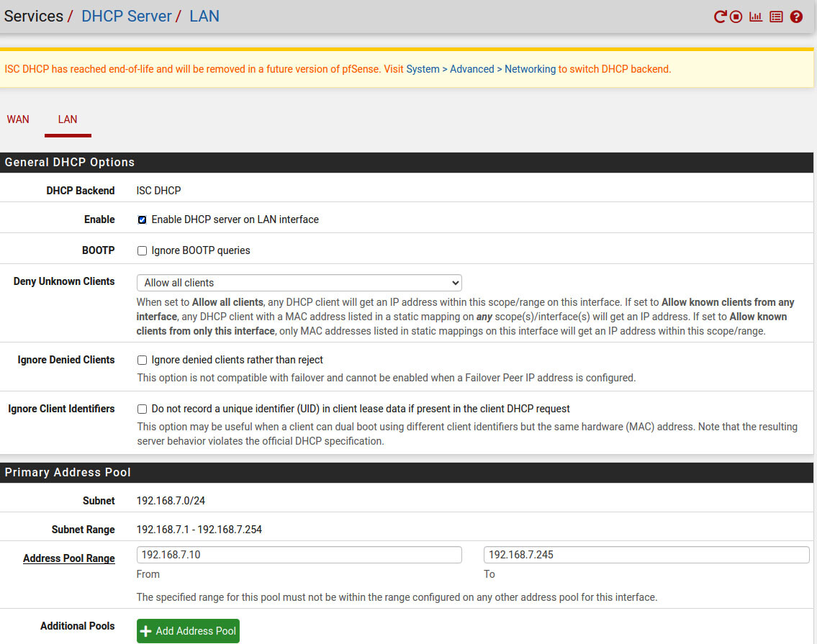Screen dimensions: 817x644
Task: Select subnet range 192.168.7.1 - 192.168.7.254
Action: tap(199, 530)
